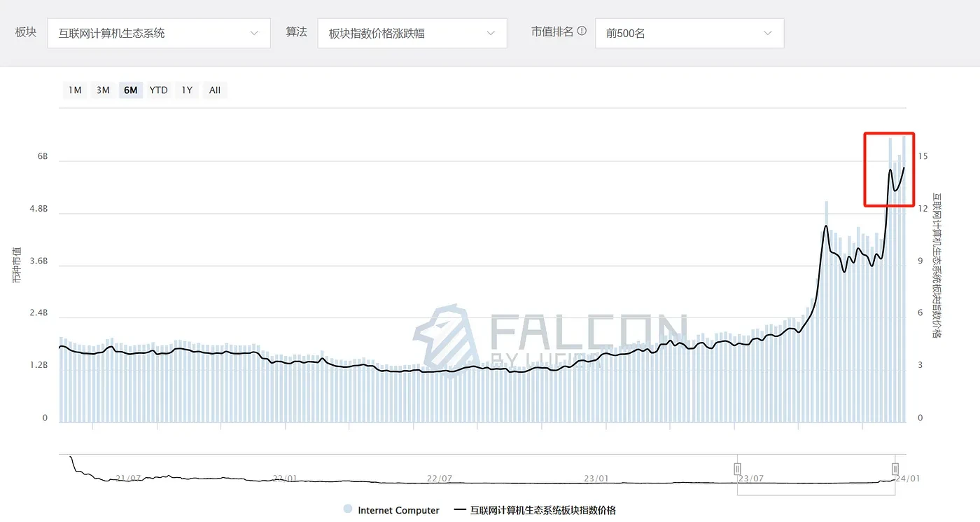Select the 1Y time range
Screen dimensions: 980x522
[x=187, y=90]
